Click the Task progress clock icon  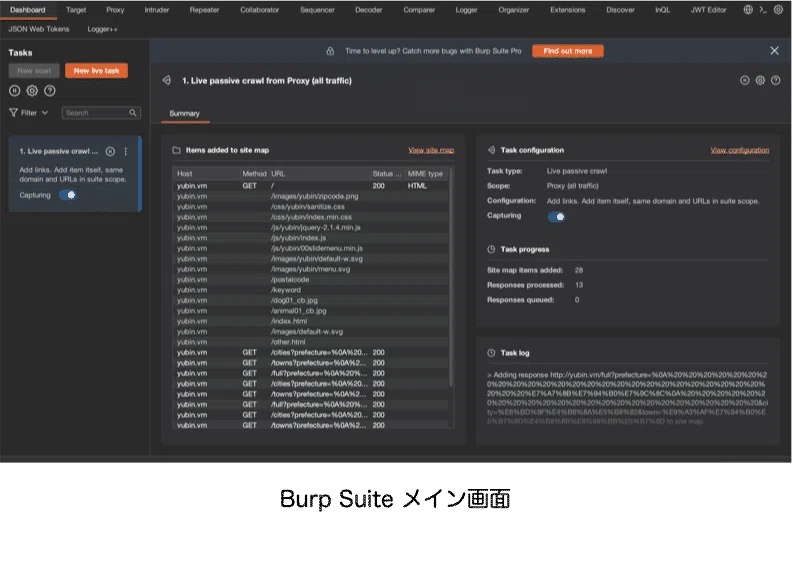coord(491,249)
